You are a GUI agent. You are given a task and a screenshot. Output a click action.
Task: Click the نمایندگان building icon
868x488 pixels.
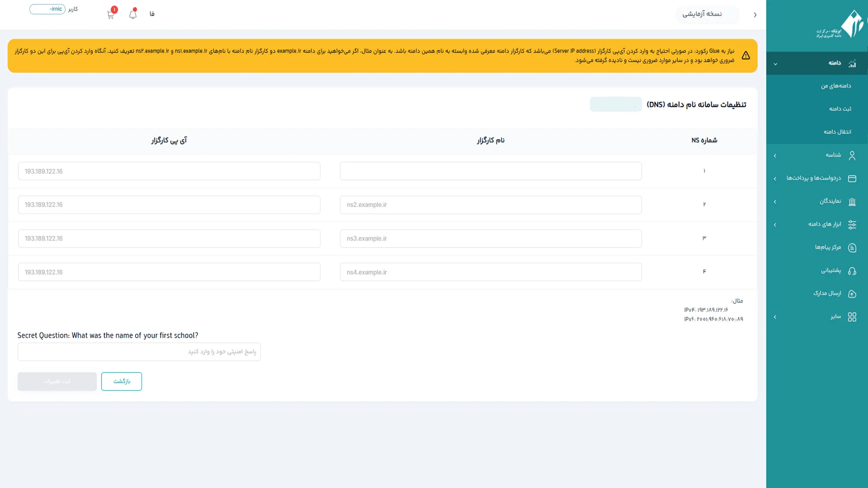pos(852,202)
